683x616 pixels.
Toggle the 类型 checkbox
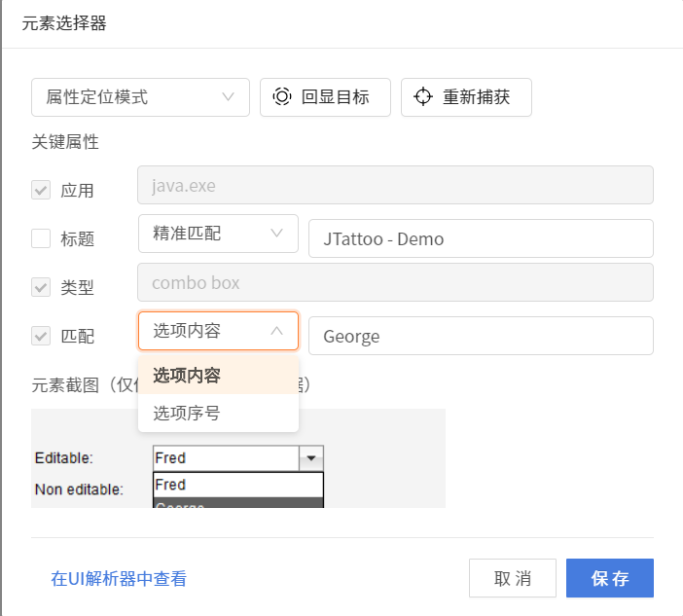coord(41,287)
